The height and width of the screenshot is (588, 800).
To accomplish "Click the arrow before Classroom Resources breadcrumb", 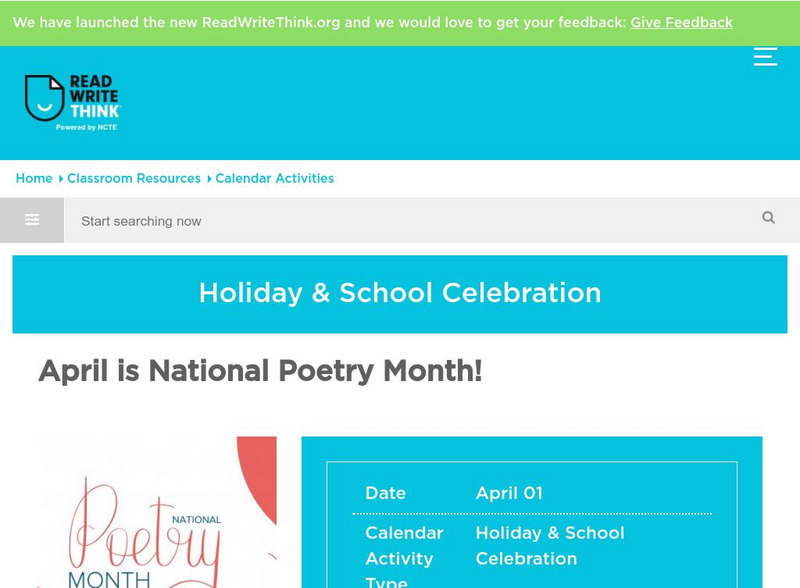I will point(60,179).
